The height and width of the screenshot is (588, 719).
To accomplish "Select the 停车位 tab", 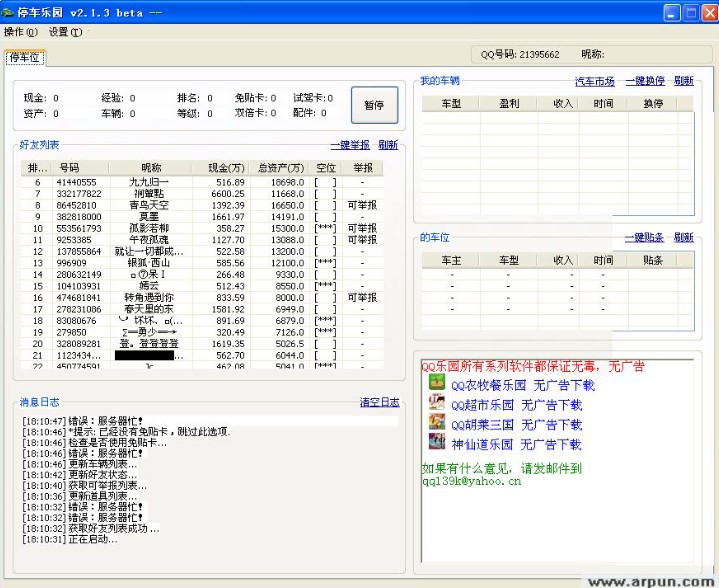I will click(24, 58).
